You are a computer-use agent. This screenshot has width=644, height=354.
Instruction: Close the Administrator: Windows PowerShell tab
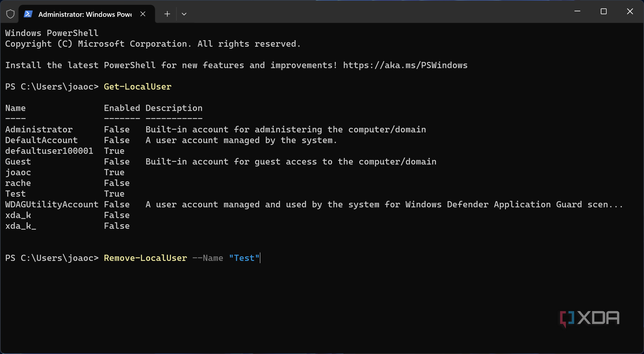(143, 14)
